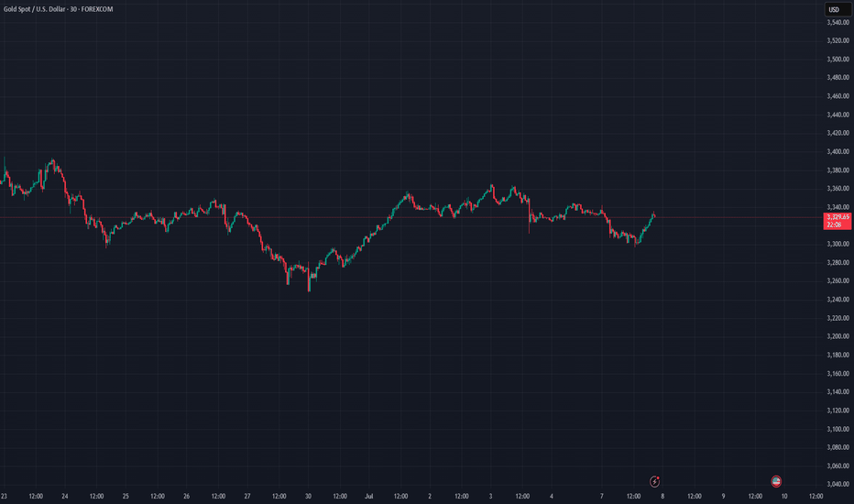Click the 3,540.00 price axis label

pyautogui.click(x=838, y=22)
